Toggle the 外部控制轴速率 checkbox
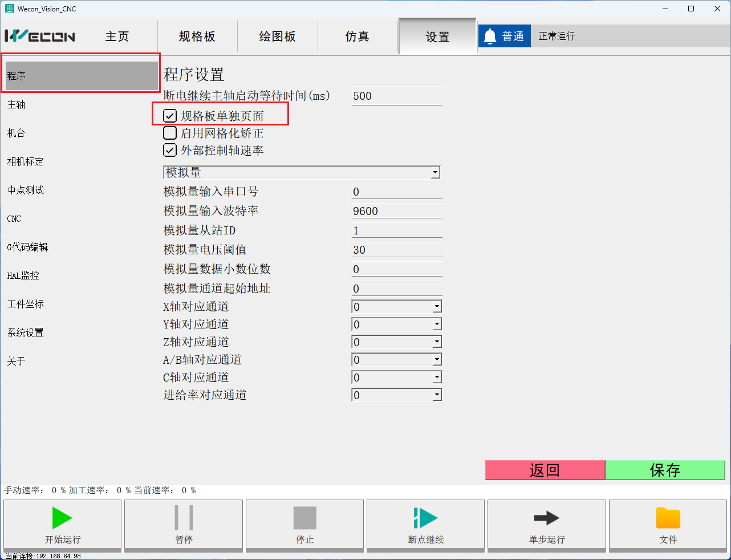The height and width of the screenshot is (560, 731). pos(170,151)
